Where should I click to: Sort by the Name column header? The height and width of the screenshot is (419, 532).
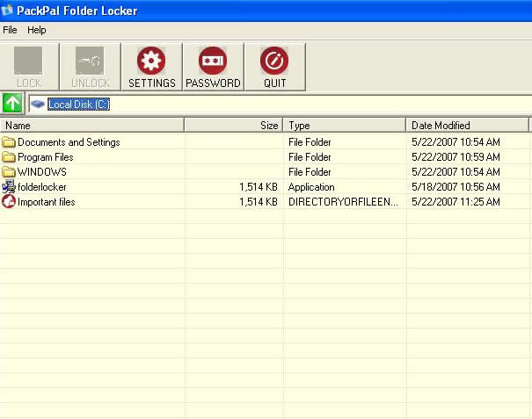tap(92, 126)
